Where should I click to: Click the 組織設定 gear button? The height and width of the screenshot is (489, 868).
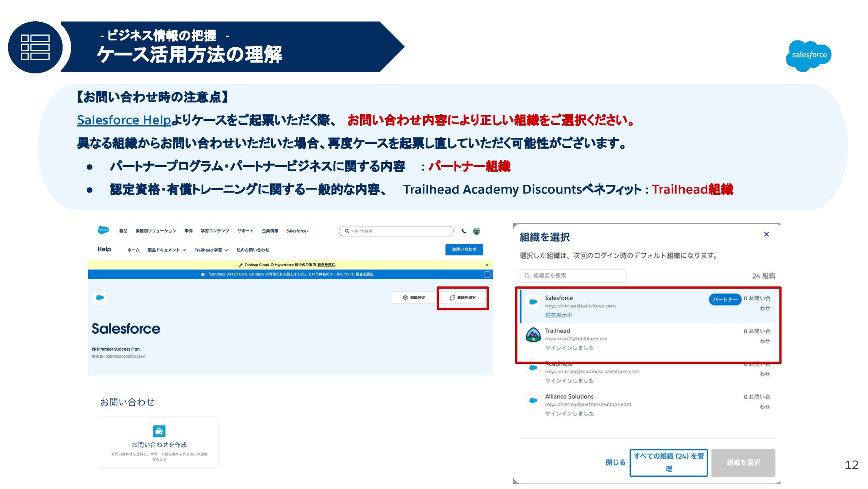pos(414,298)
